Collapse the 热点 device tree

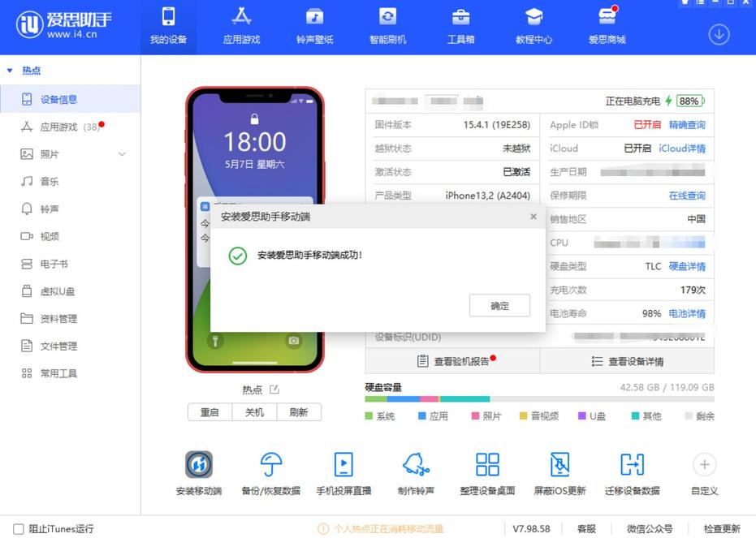pyautogui.click(x=10, y=71)
